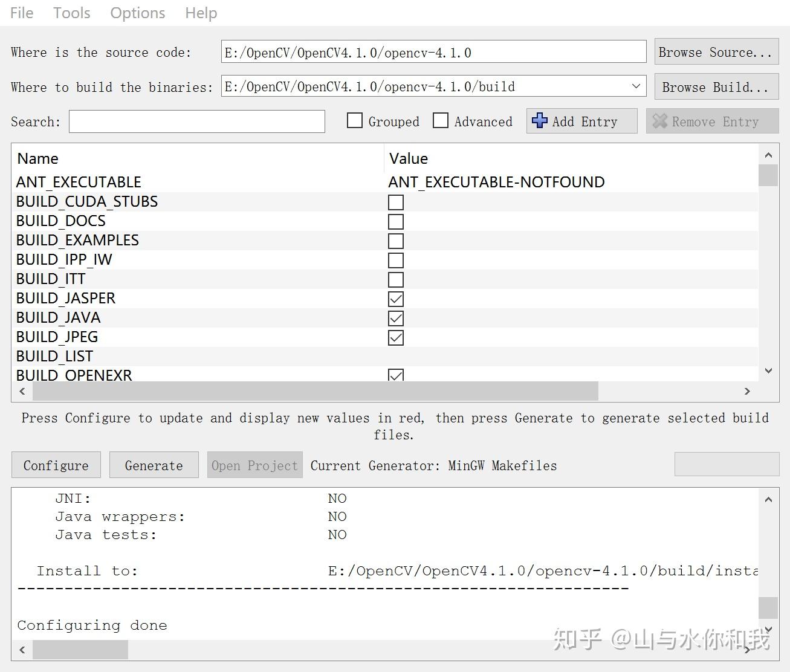Click the horizontal scrollbar below the variables list
This screenshot has height=672, width=790.
pyautogui.click(x=314, y=392)
